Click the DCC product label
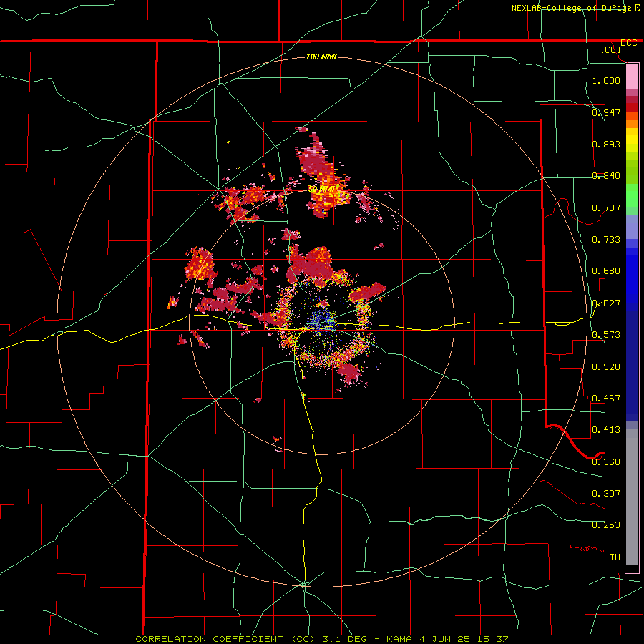The width and height of the screenshot is (644, 644). click(628, 43)
